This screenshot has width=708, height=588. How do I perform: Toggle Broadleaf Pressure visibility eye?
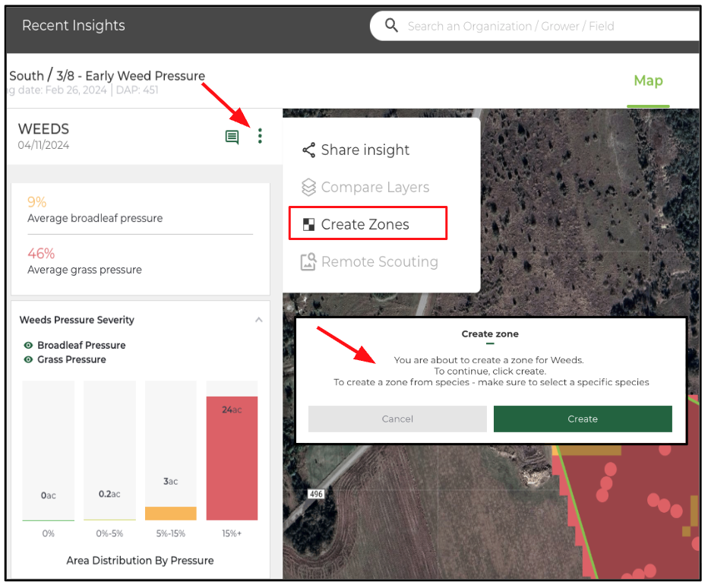[28, 346]
